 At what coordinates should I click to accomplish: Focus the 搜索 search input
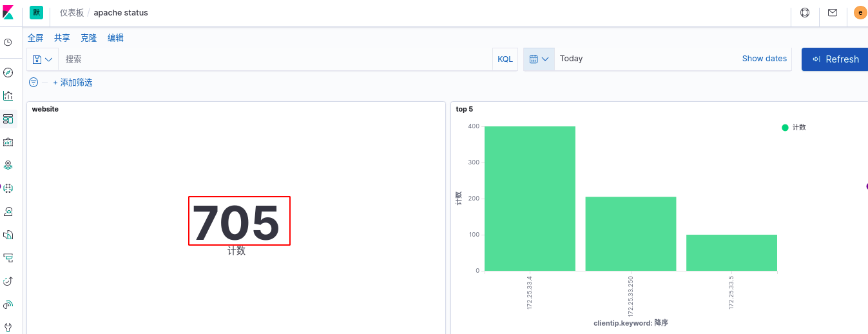coord(275,59)
